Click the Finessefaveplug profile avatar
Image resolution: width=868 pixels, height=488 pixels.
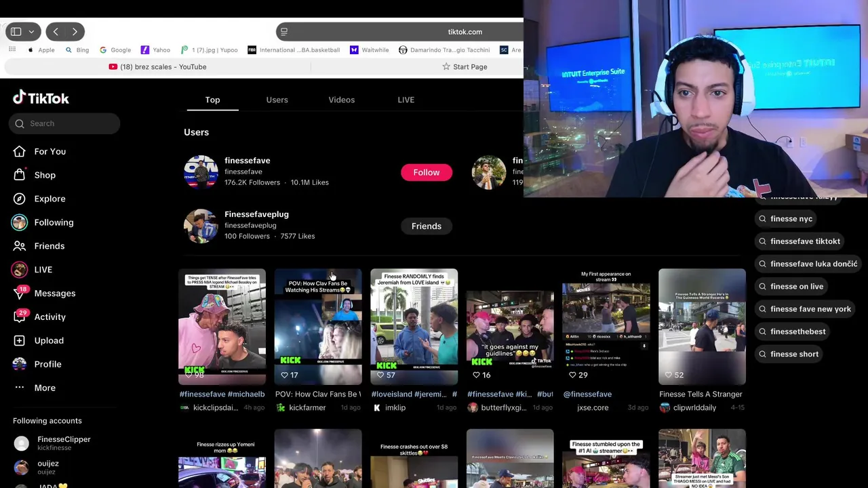click(201, 226)
